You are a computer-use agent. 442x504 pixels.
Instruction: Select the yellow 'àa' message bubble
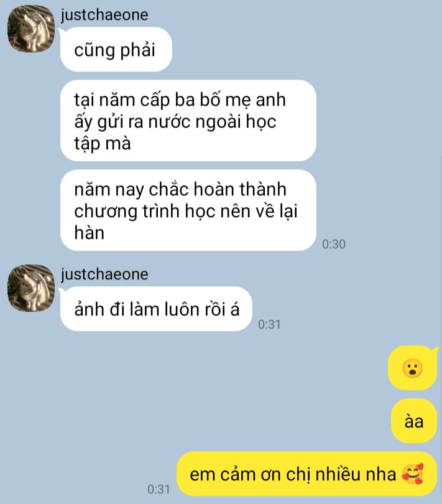click(x=414, y=421)
